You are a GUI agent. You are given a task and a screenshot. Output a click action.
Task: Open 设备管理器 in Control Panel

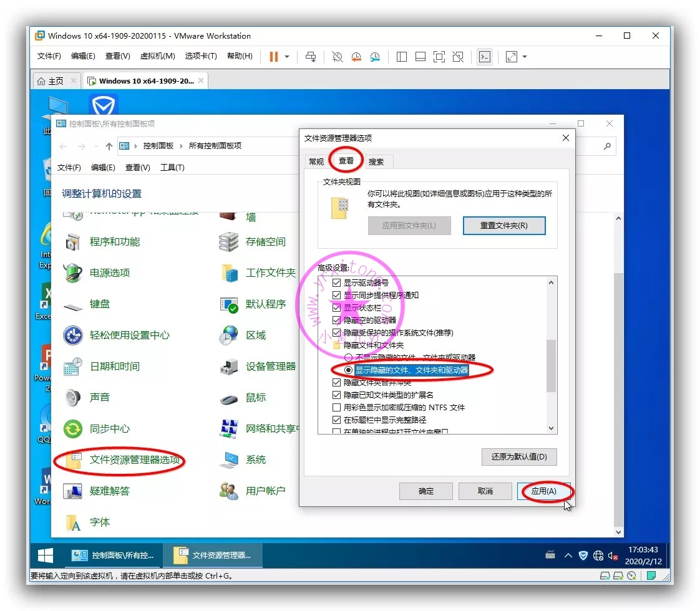270,366
